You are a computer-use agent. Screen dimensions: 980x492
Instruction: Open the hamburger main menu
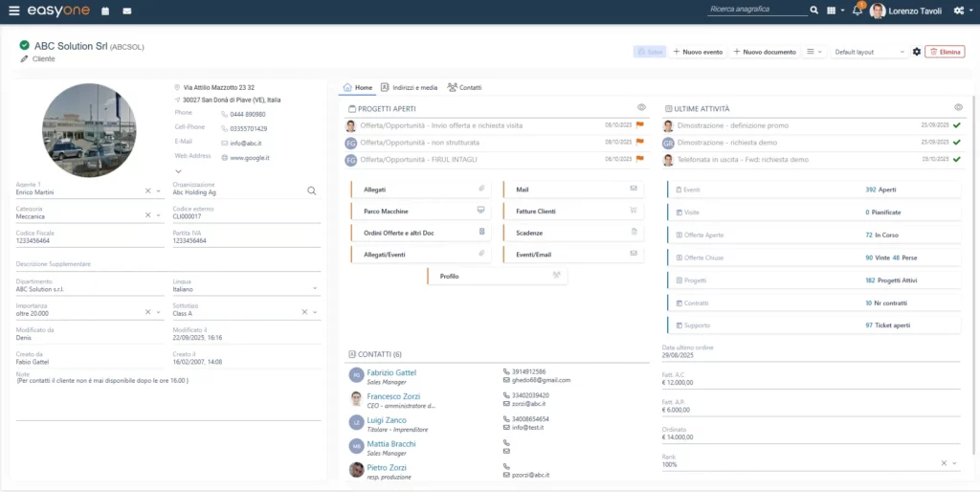click(13, 11)
